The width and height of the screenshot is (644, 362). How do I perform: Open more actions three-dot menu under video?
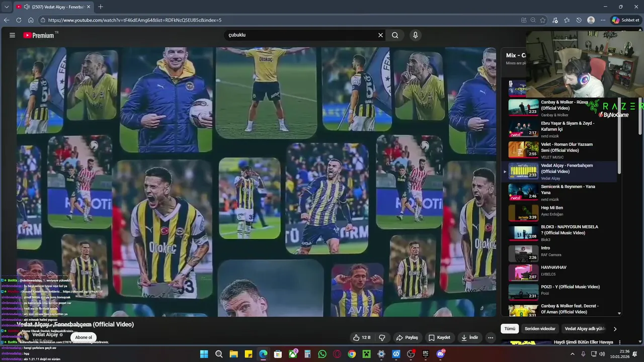click(x=491, y=337)
